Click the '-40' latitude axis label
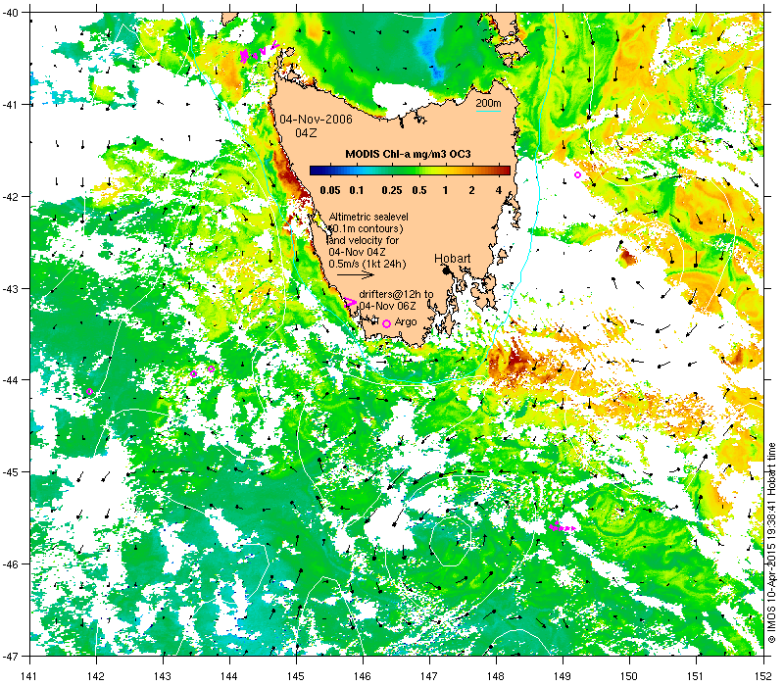The image size is (784, 686). pyautogui.click(x=11, y=13)
